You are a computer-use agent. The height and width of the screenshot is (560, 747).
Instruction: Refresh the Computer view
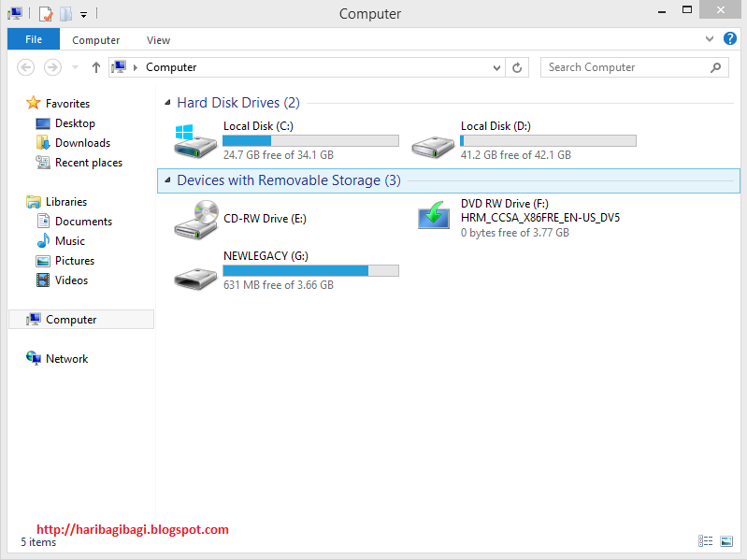point(517,67)
